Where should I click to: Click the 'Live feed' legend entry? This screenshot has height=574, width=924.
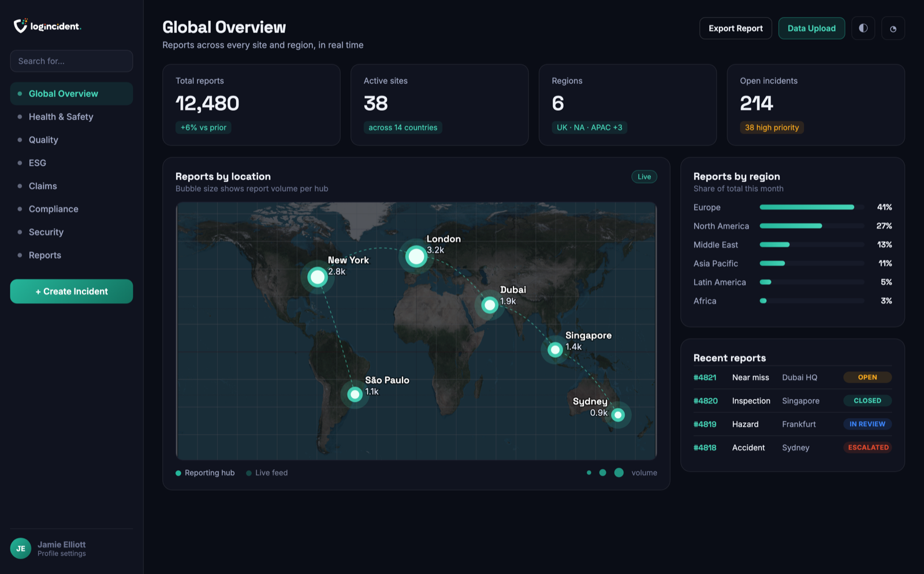267,473
